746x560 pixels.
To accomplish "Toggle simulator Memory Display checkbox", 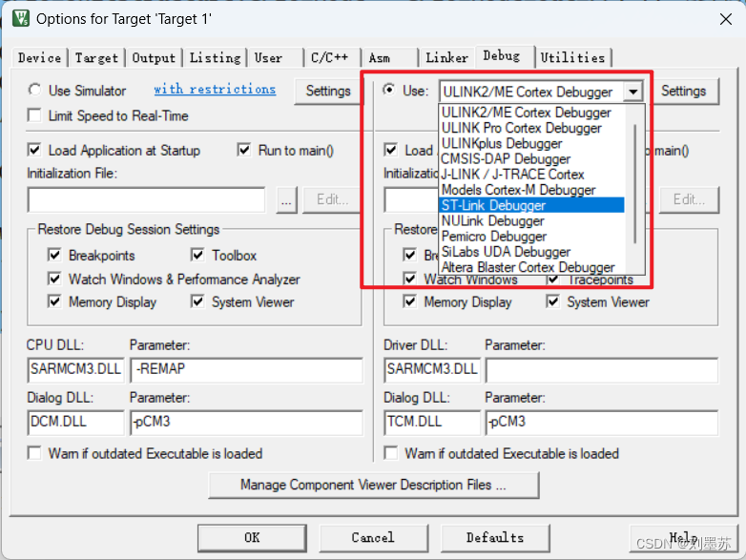I will coord(54,301).
